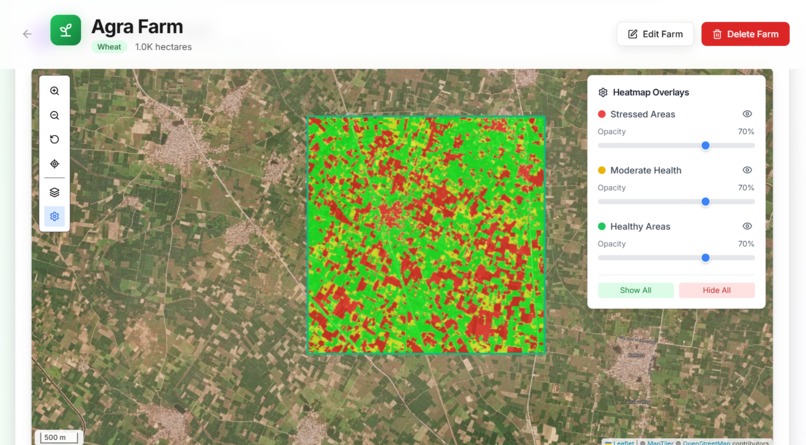Zoom out of the map
This screenshot has width=806, height=445.
coord(54,115)
